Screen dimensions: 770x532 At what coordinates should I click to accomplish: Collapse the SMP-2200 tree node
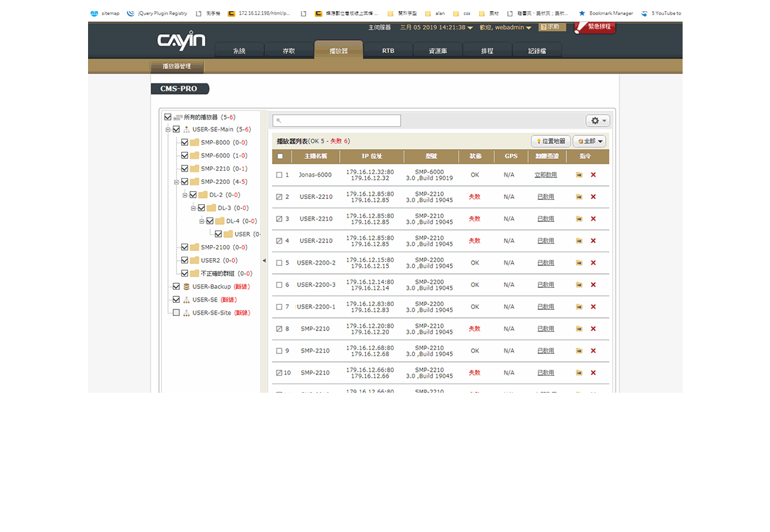[177, 182]
